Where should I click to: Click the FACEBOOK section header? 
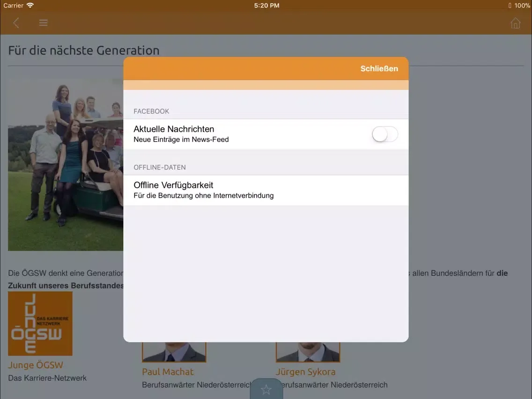(x=151, y=111)
